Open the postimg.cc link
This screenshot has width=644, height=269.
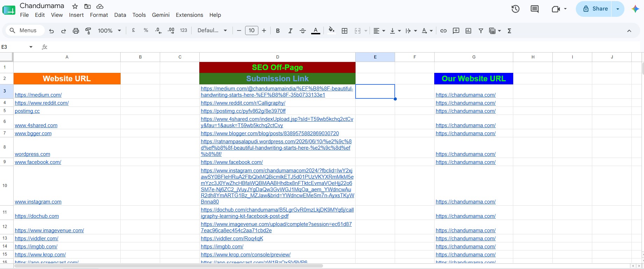[x=27, y=111]
